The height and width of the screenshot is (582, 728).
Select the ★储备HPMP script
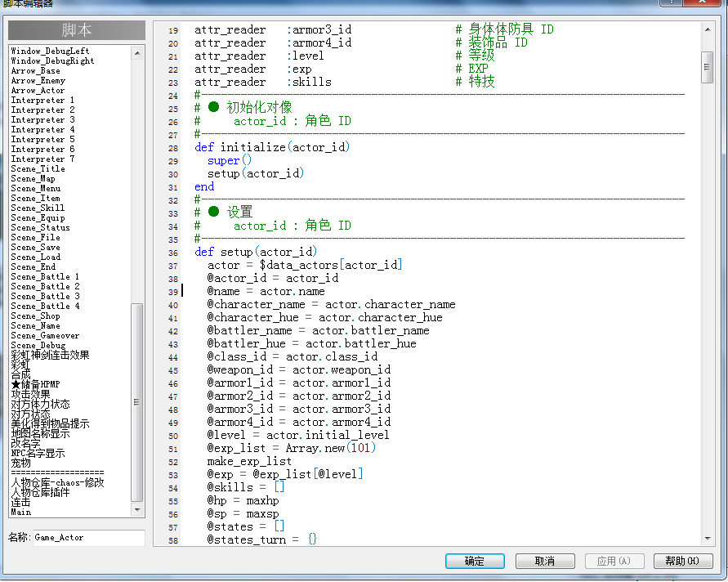(x=36, y=384)
